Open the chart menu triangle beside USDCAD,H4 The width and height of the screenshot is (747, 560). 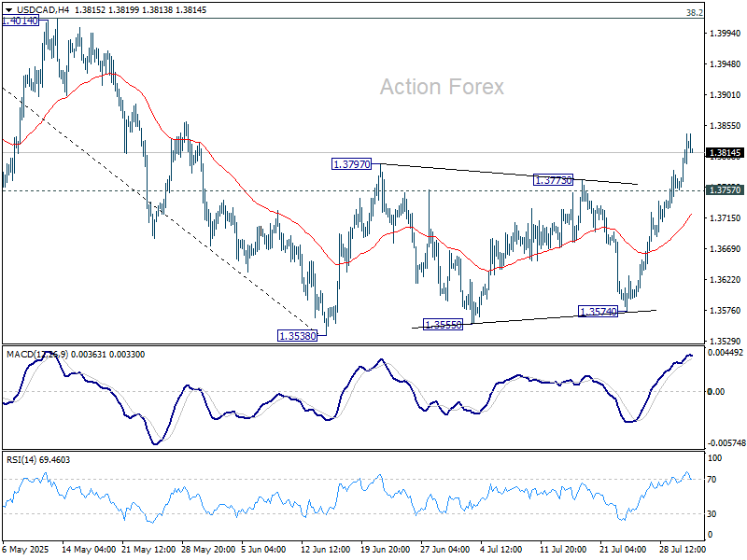coord(8,10)
